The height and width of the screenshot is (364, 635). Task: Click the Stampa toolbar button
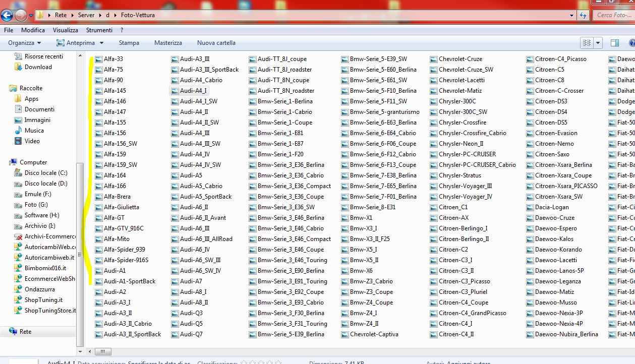(x=129, y=43)
